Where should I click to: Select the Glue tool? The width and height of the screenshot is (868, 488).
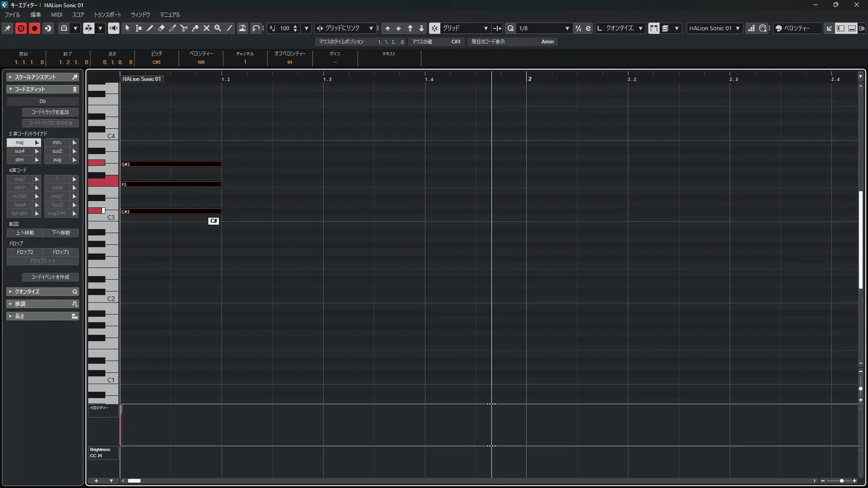(x=195, y=28)
